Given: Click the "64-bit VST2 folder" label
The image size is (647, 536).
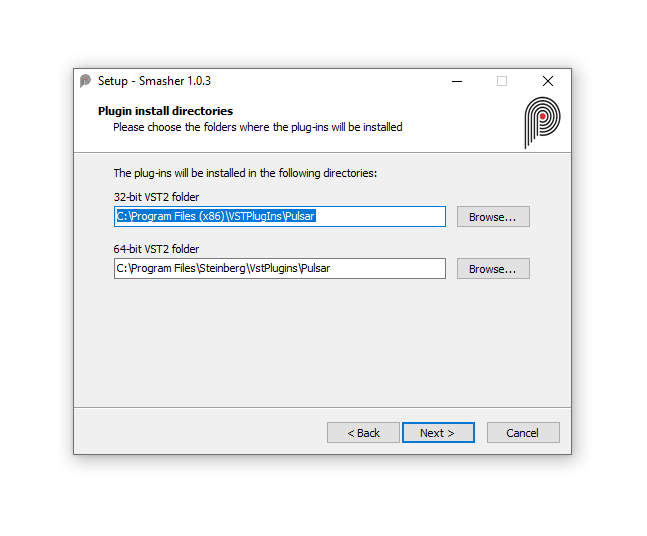Looking at the screenshot, I should pyautogui.click(x=156, y=249).
